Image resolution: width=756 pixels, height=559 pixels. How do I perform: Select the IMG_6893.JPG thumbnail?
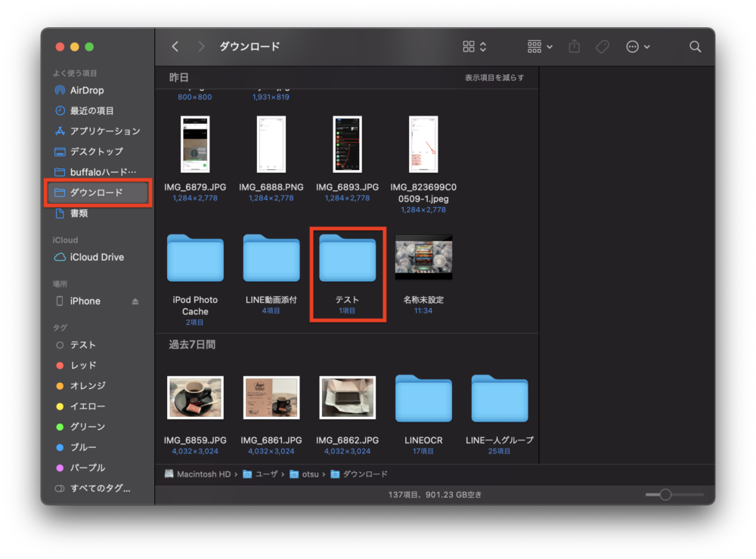[347, 144]
